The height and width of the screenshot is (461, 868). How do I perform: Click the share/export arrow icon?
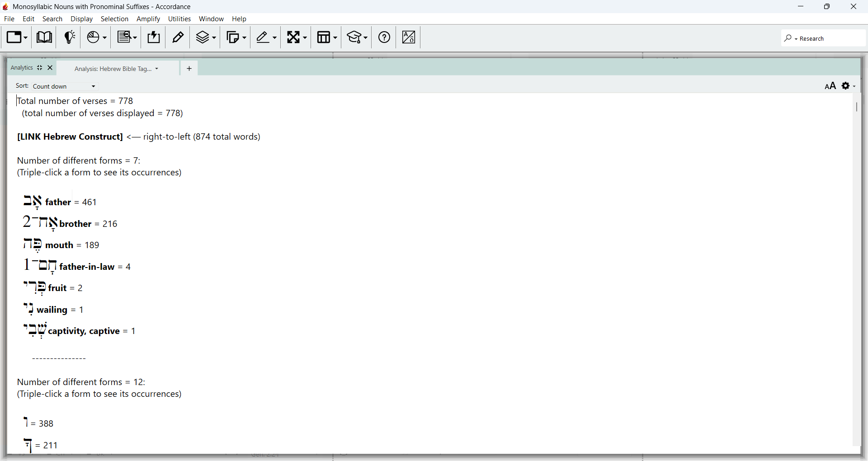coord(154,38)
